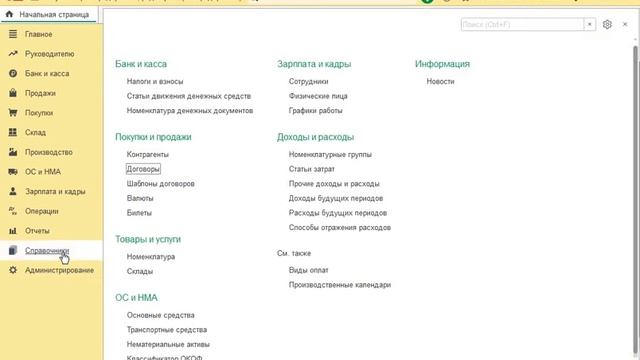Open Номенклатура денежных документов
The height and width of the screenshot is (360, 640).
tap(190, 111)
